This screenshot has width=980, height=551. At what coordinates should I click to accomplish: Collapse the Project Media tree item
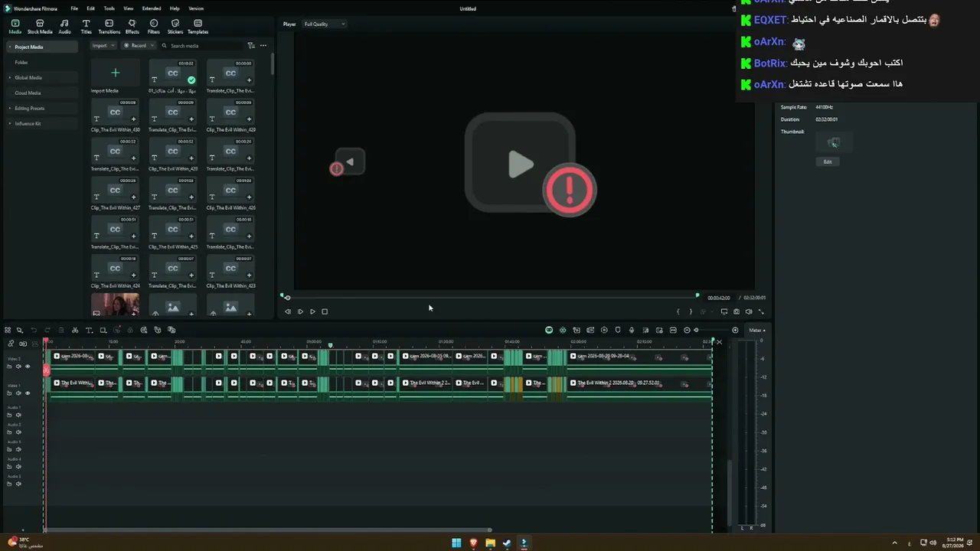click(10, 47)
